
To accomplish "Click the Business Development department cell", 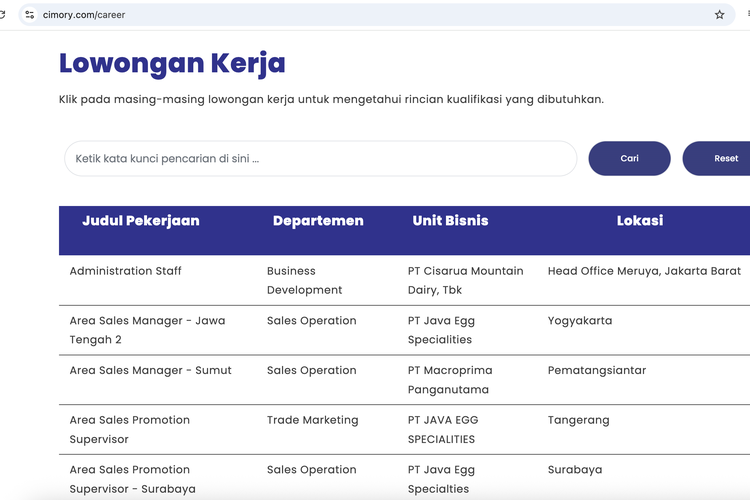I will (x=304, y=280).
